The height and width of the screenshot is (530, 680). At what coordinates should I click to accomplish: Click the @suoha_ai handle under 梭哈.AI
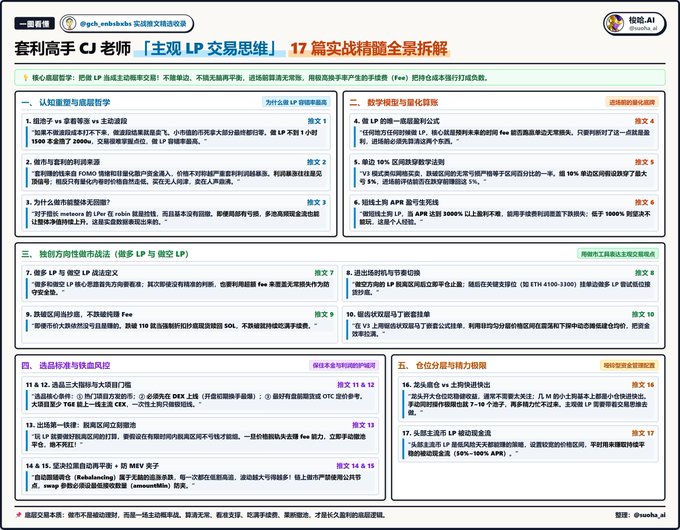coord(643,28)
